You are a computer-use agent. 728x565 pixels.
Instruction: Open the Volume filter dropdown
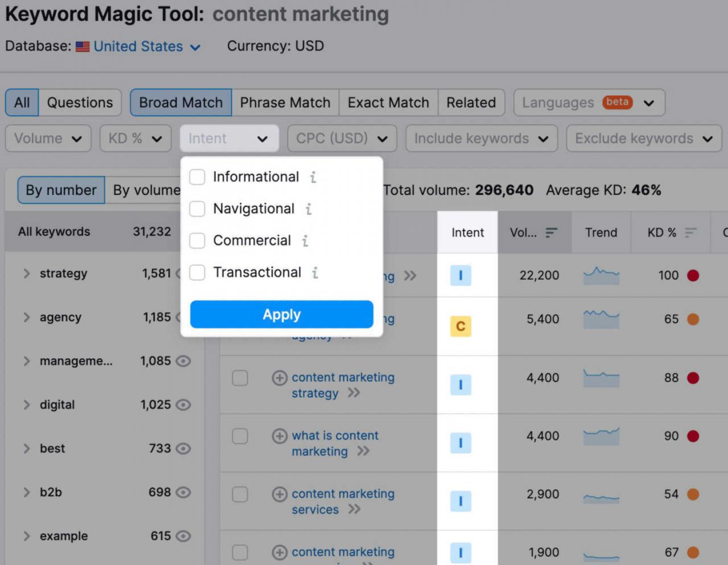(48, 138)
